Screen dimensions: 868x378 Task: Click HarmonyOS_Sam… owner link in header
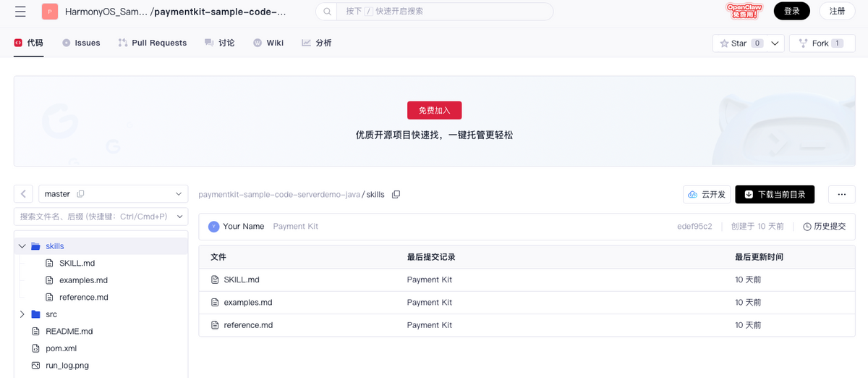106,12
